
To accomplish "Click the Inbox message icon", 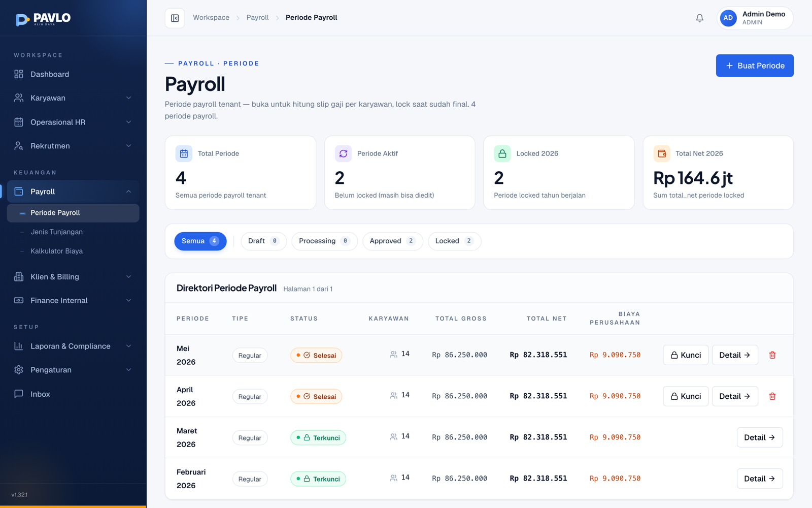I will click(x=19, y=394).
